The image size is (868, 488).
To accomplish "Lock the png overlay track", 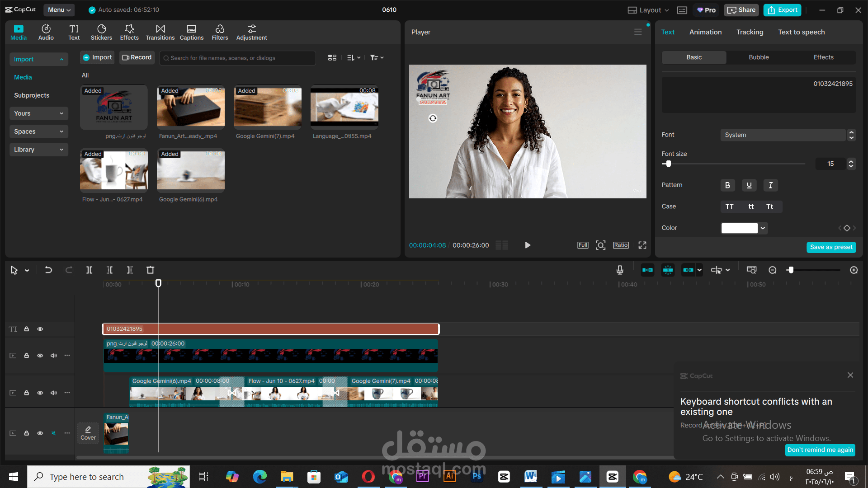I will click(x=27, y=356).
